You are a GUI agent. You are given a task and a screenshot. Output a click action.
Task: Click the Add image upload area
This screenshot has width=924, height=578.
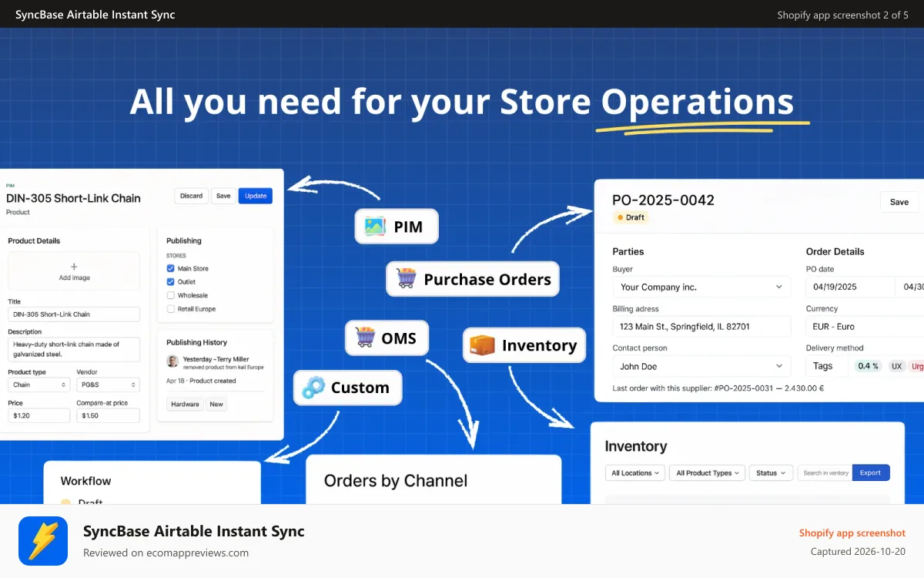[x=74, y=271]
